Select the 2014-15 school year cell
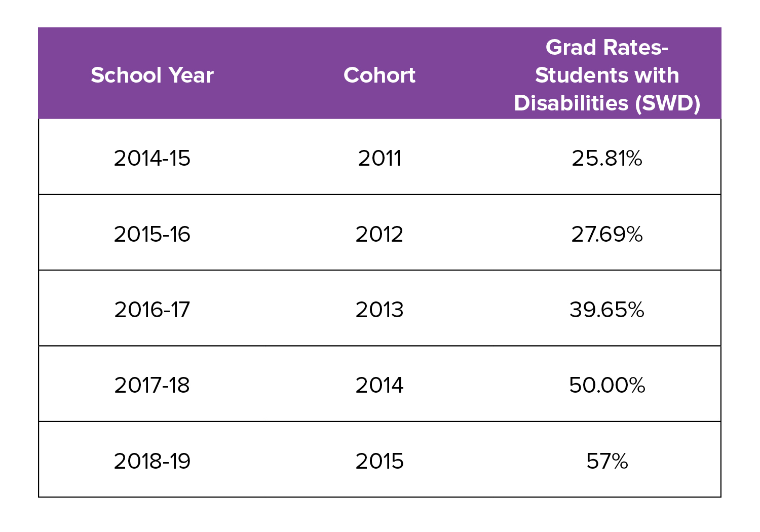Image resolution: width=760 pixels, height=532 pixels. pyautogui.click(x=152, y=158)
